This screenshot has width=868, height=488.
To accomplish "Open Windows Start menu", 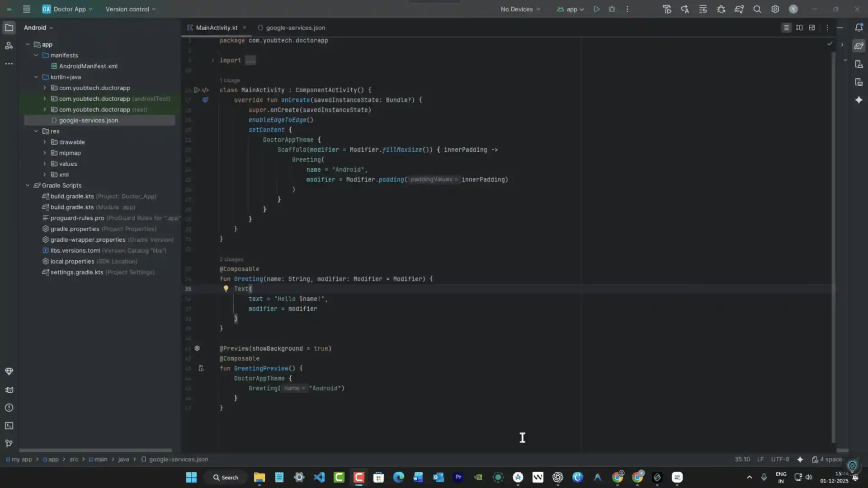I will (x=191, y=477).
